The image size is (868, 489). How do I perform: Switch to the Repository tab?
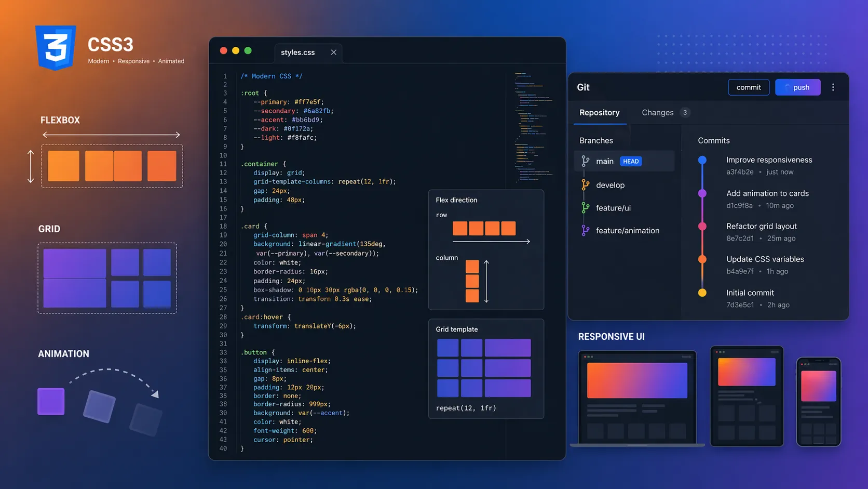pos(599,113)
